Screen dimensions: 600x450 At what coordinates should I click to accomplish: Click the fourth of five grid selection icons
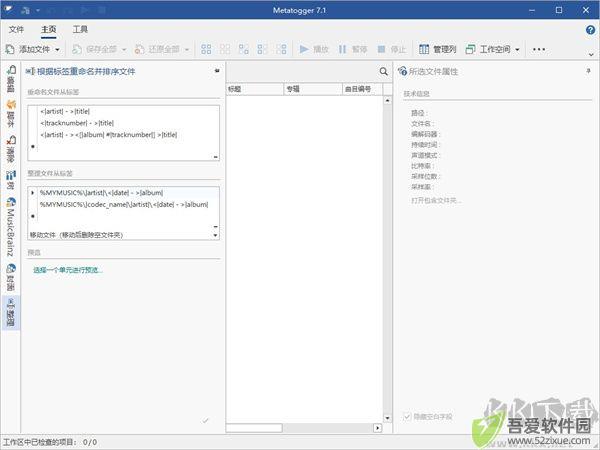pyautogui.click(x=262, y=49)
